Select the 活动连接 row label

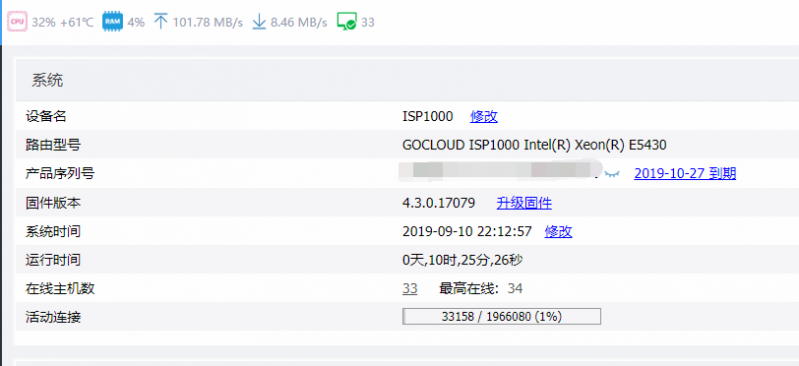[x=53, y=318]
